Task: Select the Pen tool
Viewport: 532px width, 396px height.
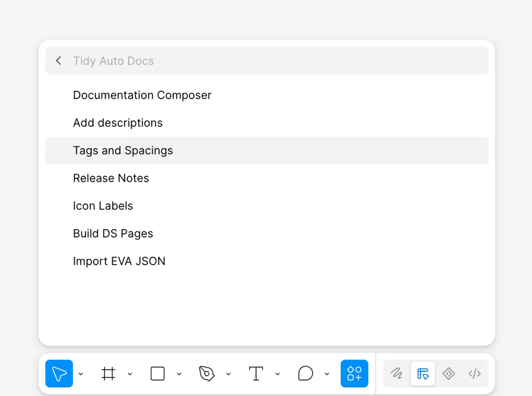Action: [x=206, y=373]
